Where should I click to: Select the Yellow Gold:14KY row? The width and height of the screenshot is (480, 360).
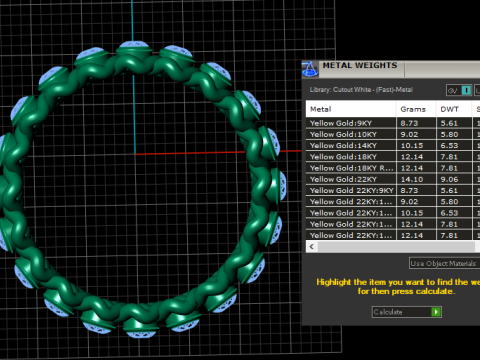click(393, 145)
